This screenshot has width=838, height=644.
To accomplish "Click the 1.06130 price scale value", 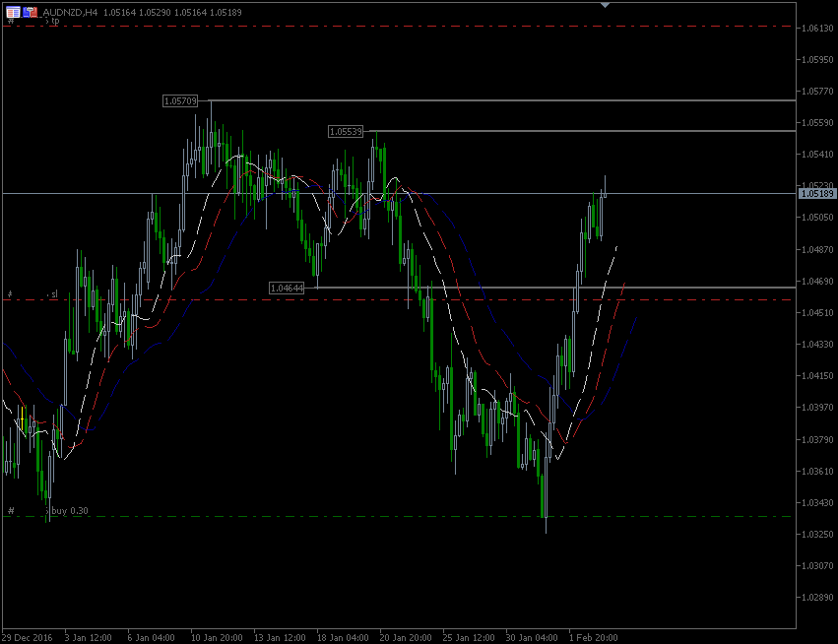I will [x=817, y=28].
